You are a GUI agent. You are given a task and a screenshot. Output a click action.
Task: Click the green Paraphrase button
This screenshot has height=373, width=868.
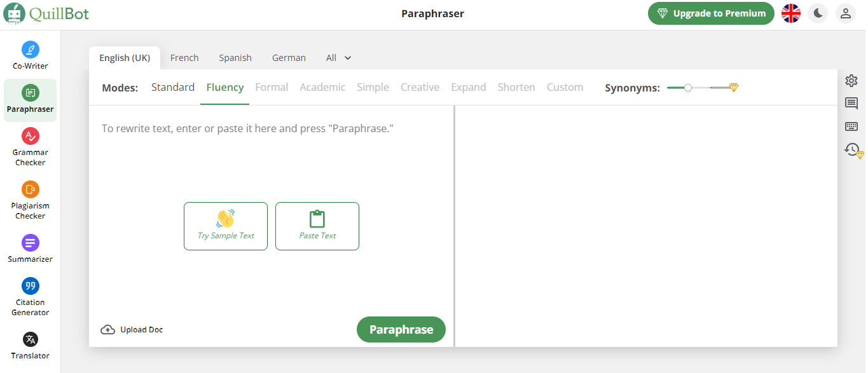click(x=401, y=330)
